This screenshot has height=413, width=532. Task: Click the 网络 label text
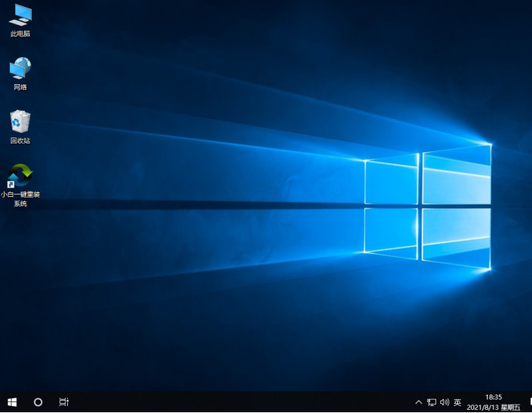(20, 87)
